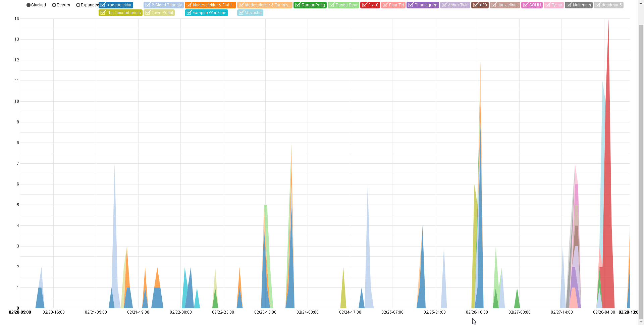Click the x-axis label 02/25-07:00
The width and height of the screenshot is (644, 325).
click(x=392, y=312)
